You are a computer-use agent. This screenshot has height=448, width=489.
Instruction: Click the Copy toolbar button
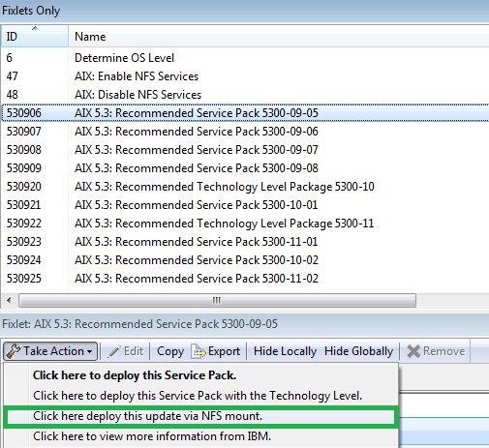(x=170, y=351)
